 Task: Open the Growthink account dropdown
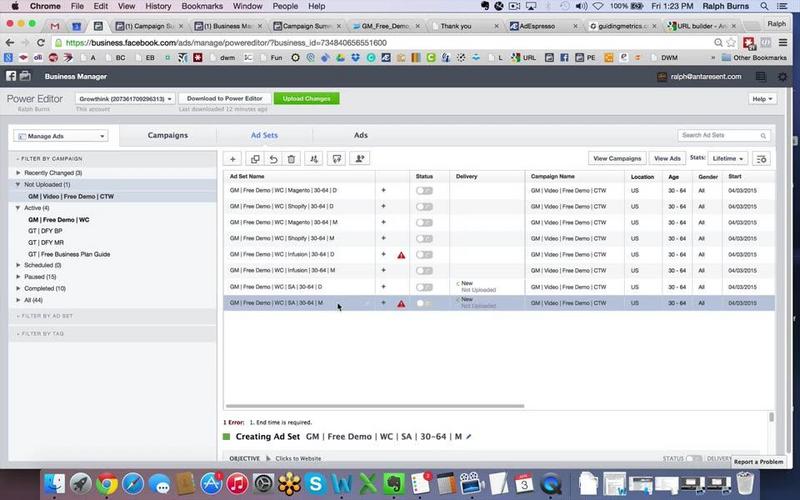point(126,98)
